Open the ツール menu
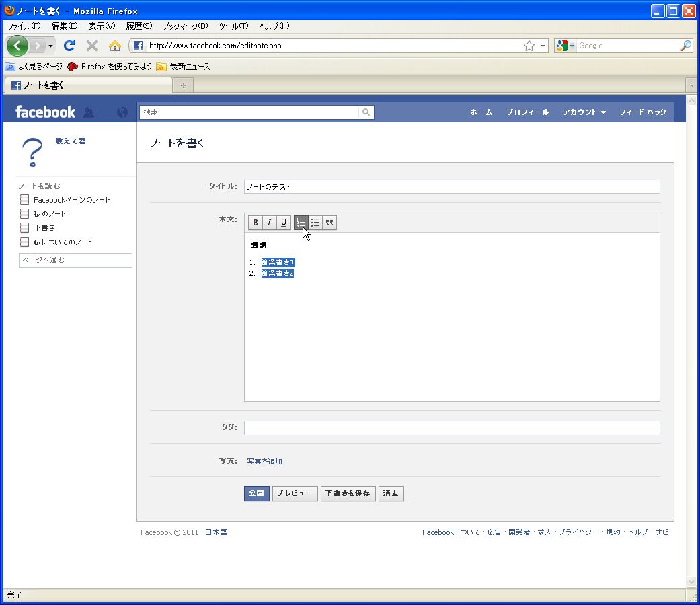The width and height of the screenshot is (700, 605). [x=233, y=26]
